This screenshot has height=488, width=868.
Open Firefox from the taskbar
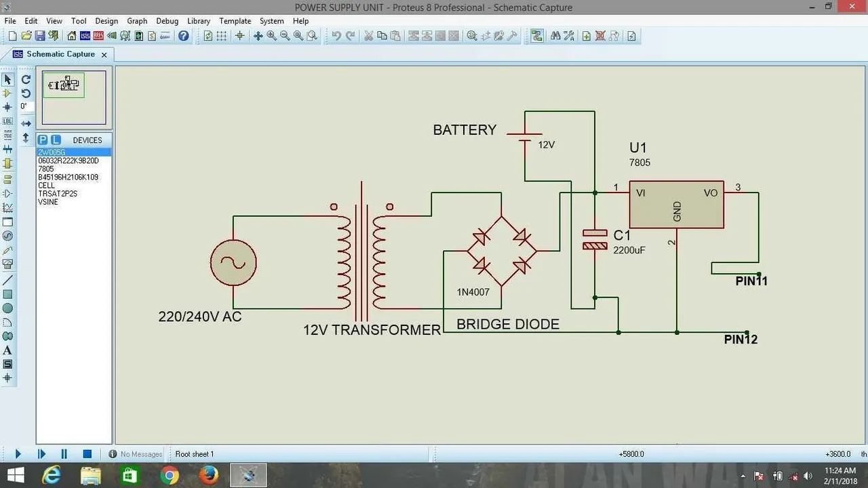point(209,476)
